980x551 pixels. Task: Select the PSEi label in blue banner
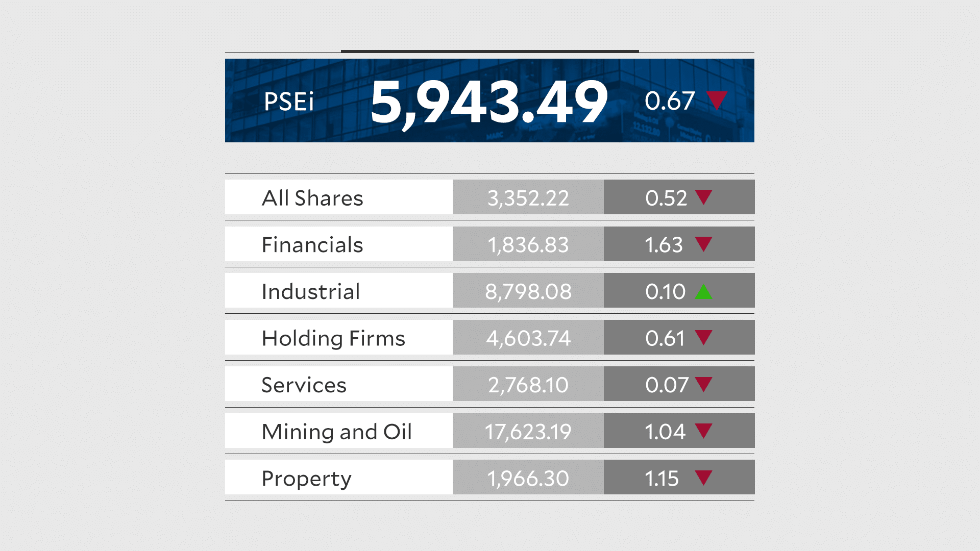288,102
